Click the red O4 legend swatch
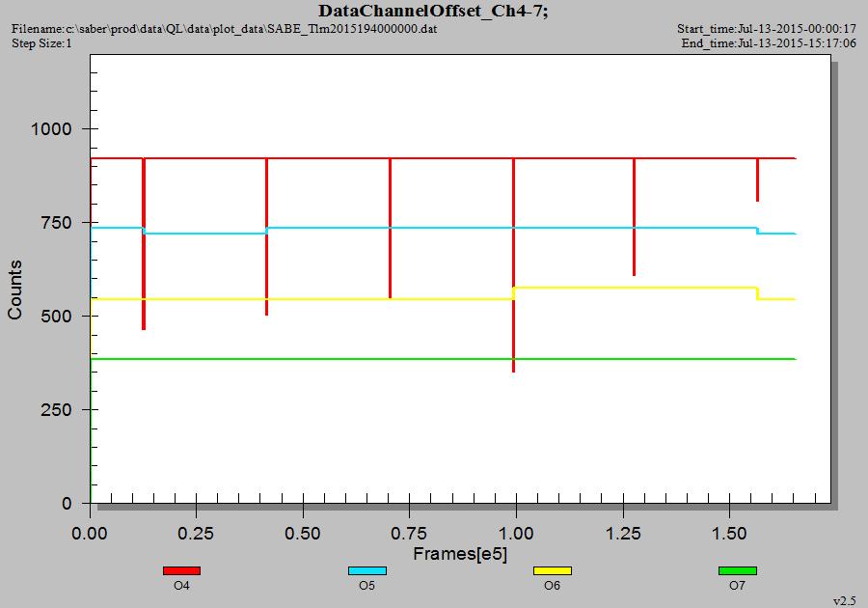Image resolution: width=868 pixels, height=608 pixels. (x=181, y=571)
